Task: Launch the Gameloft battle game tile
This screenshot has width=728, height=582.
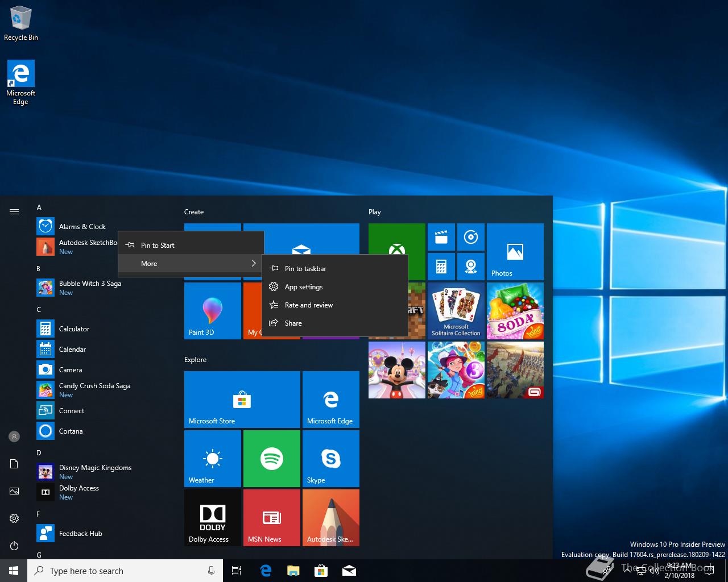Action: click(x=515, y=370)
